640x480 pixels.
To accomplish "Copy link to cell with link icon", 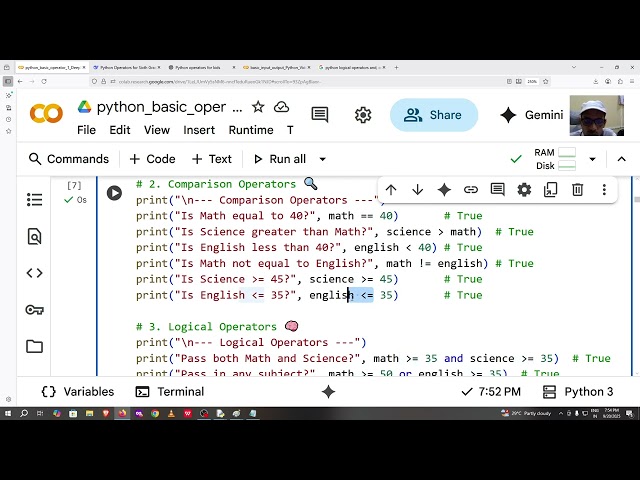I will [x=471, y=189].
